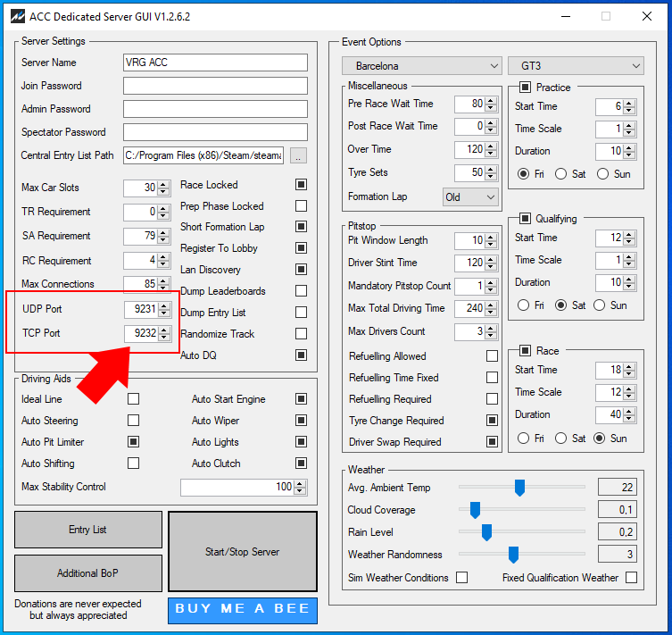Screen dimensions: 672x635
Task: Increase Max Car Slots with up arrow
Action: (x=163, y=184)
